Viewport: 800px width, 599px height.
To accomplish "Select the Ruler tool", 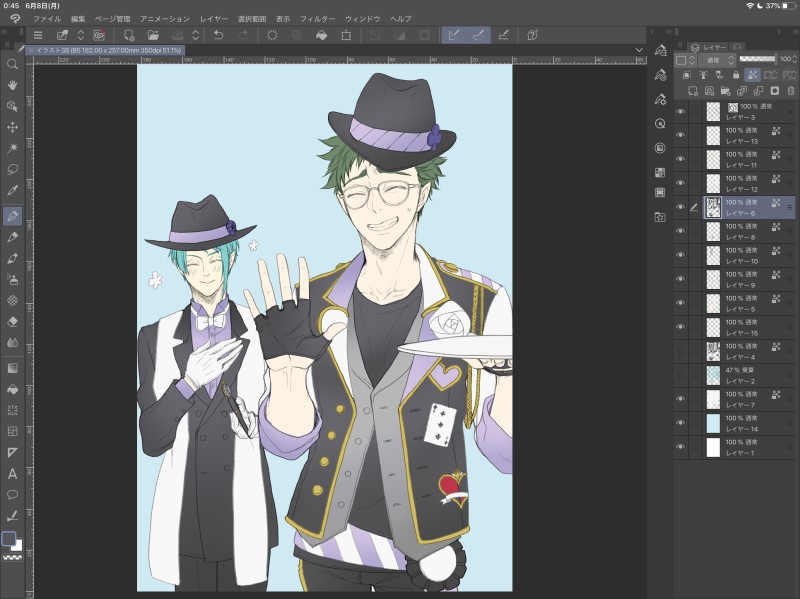I will point(12,453).
